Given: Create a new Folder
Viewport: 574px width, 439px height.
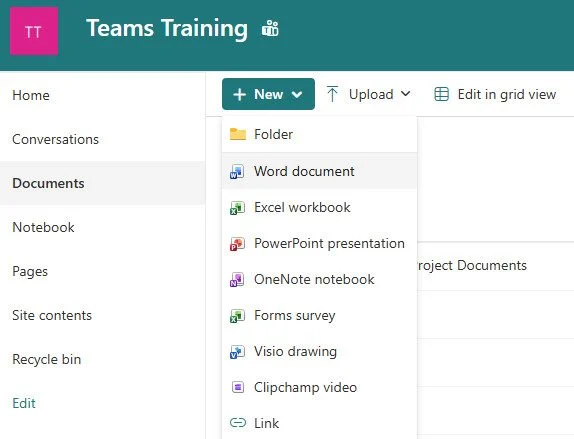Looking at the screenshot, I should coord(319,134).
